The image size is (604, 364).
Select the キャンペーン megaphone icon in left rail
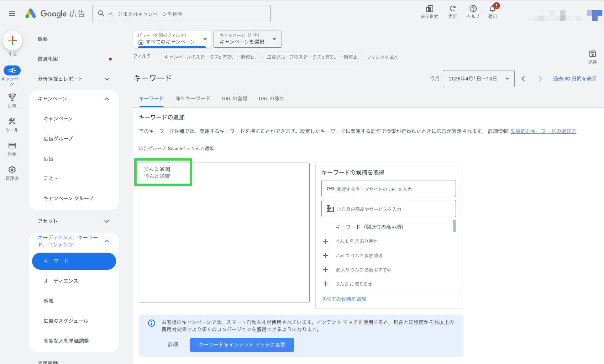click(x=12, y=70)
